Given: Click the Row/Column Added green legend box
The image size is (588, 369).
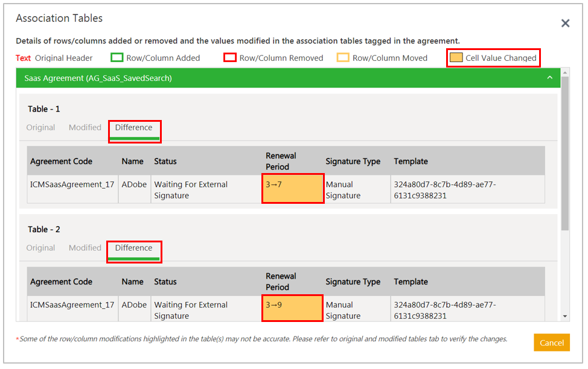Looking at the screenshot, I should click(x=117, y=58).
